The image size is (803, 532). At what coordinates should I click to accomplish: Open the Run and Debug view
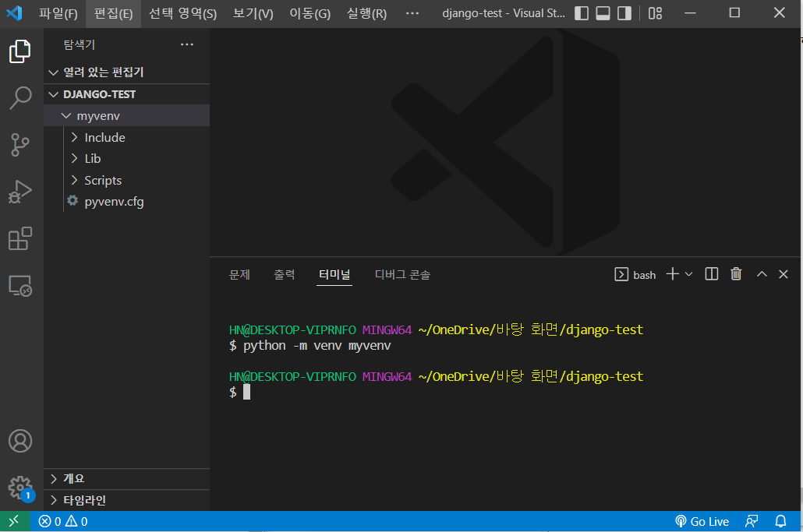[20, 192]
